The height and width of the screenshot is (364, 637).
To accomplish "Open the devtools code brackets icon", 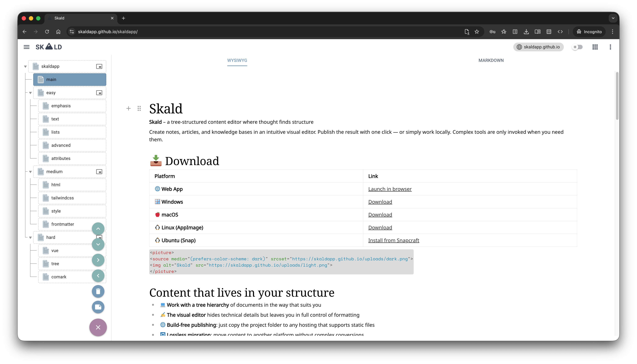I will pos(560,32).
